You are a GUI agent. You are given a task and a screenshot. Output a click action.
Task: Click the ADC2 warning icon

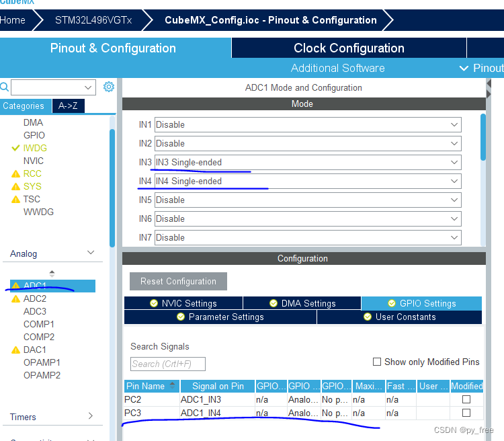[15, 299]
